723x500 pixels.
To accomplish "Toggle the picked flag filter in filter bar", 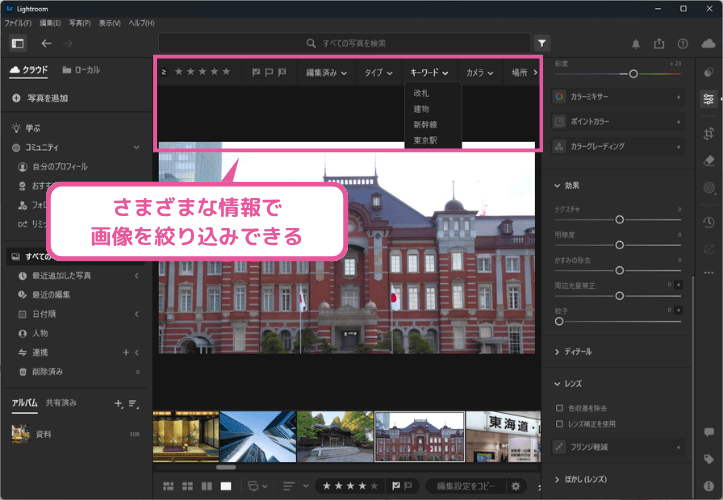I will point(256,72).
